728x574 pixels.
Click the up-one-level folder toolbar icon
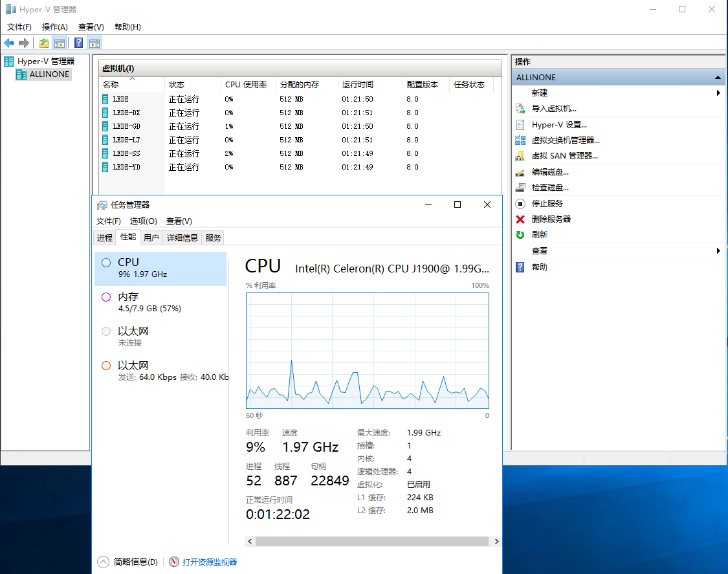click(x=43, y=43)
